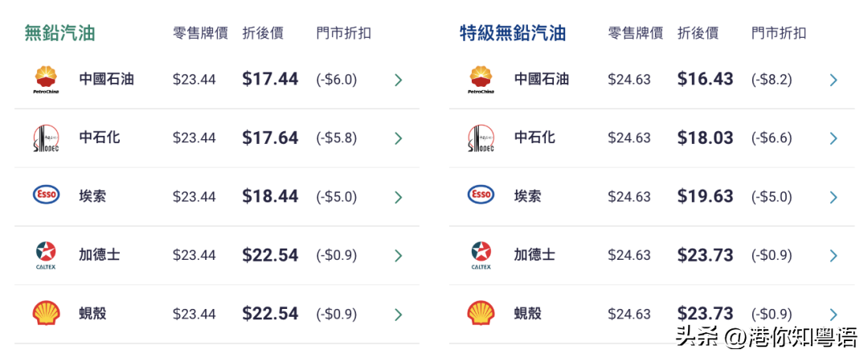The height and width of the screenshot is (358, 868).
Task: Click Caltex logo in 無鉛汽油 list
Action: click(x=47, y=256)
